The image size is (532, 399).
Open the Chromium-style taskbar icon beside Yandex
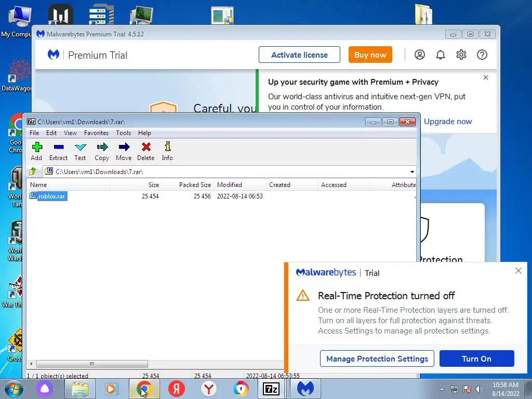241,389
